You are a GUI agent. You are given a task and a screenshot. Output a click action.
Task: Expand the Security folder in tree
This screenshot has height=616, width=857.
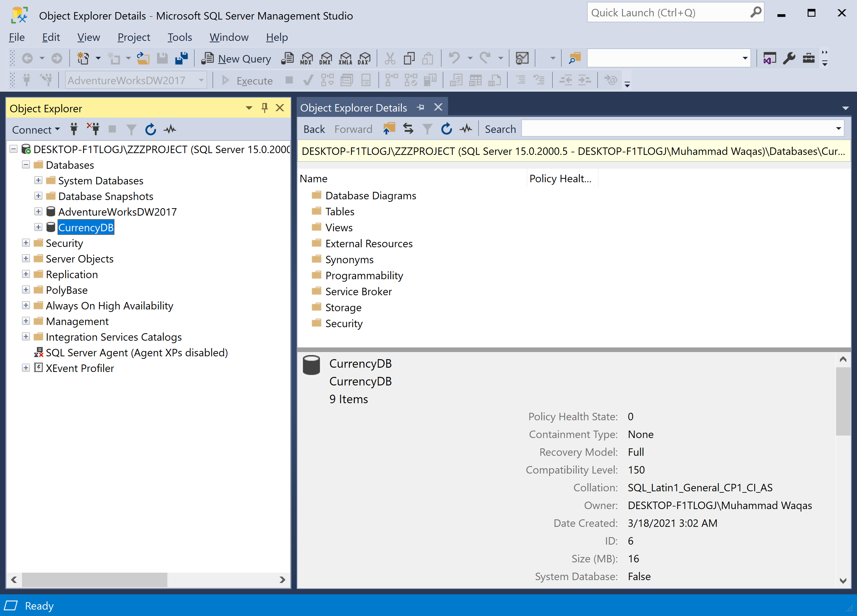tap(26, 243)
